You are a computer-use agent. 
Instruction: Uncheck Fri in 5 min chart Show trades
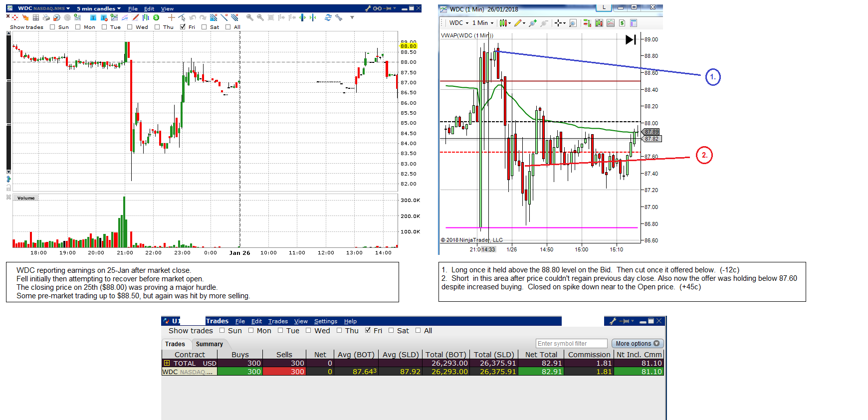[x=183, y=27]
